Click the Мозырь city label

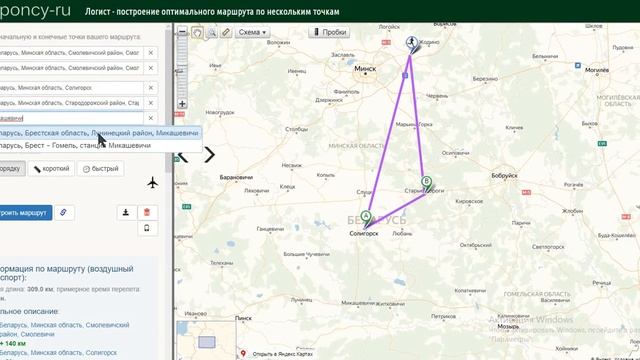508,327
